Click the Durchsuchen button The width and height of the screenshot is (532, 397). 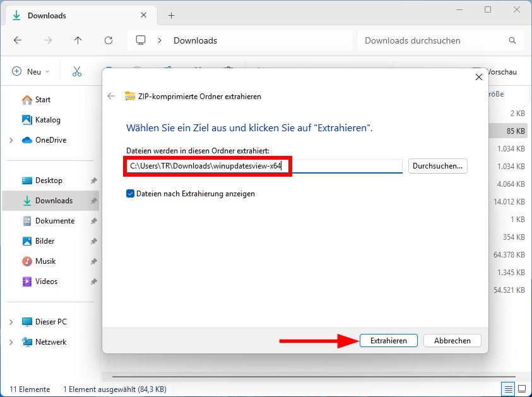click(437, 166)
